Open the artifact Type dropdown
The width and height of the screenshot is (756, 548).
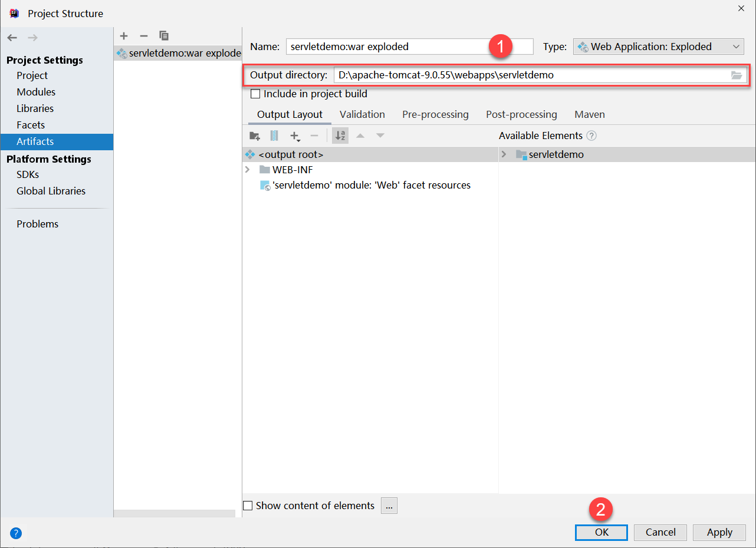[x=659, y=47]
